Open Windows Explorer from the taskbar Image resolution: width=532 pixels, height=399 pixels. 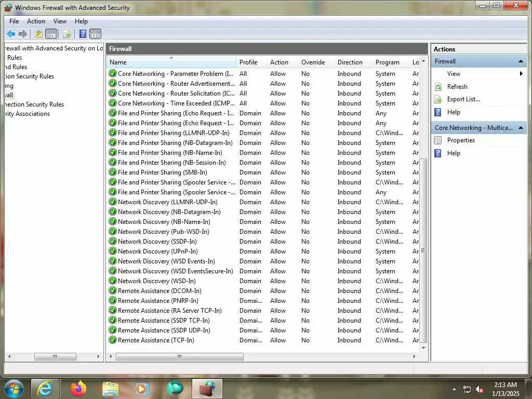[111, 389]
